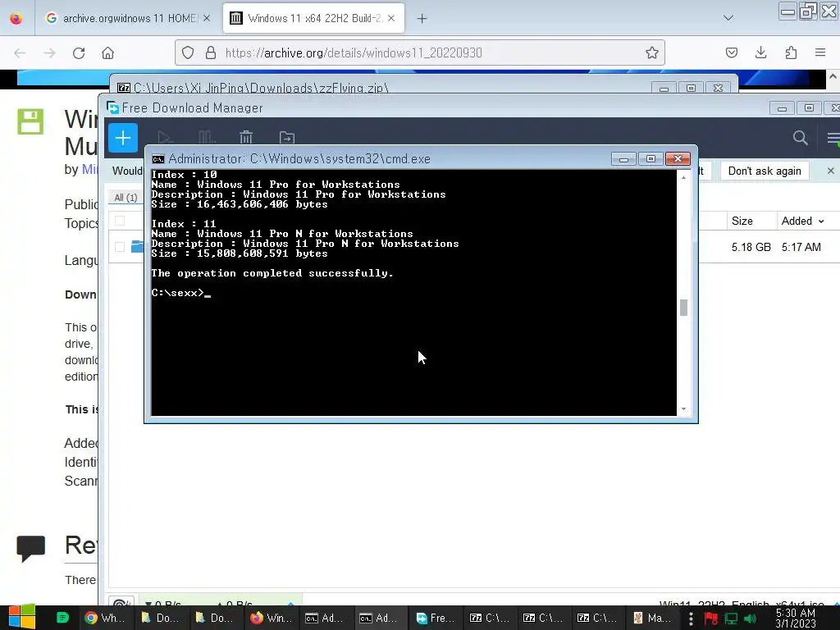Screen dimensions: 840x630
Task: Open the Firefox application menu
Action: 820,52
